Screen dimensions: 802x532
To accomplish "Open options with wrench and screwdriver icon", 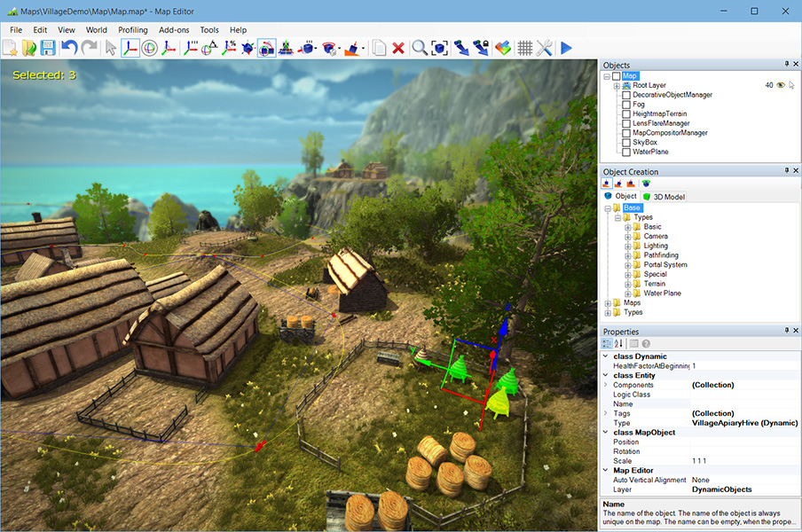I will pyautogui.click(x=545, y=48).
